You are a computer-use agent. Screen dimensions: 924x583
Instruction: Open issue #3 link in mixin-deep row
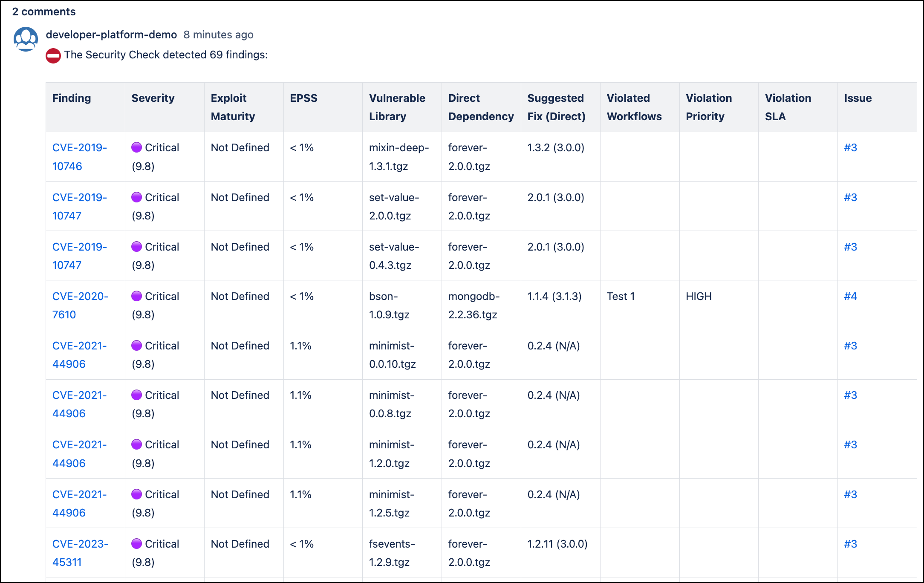click(x=850, y=147)
